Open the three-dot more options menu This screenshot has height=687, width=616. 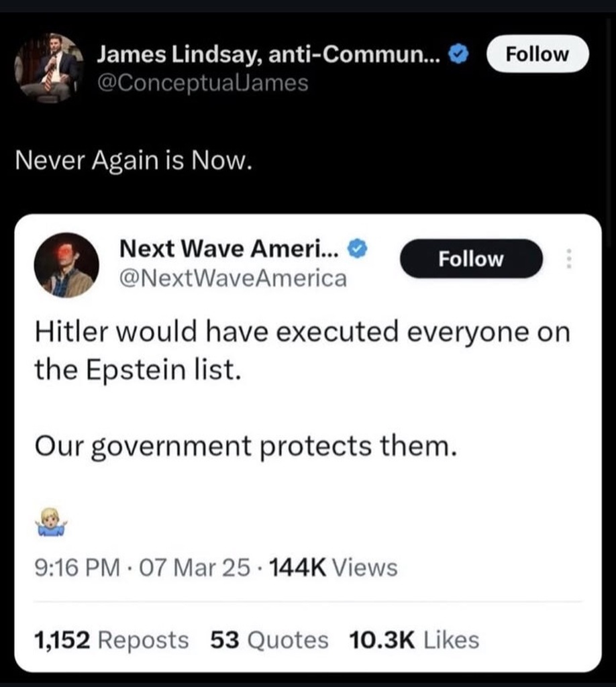[x=568, y=259]
